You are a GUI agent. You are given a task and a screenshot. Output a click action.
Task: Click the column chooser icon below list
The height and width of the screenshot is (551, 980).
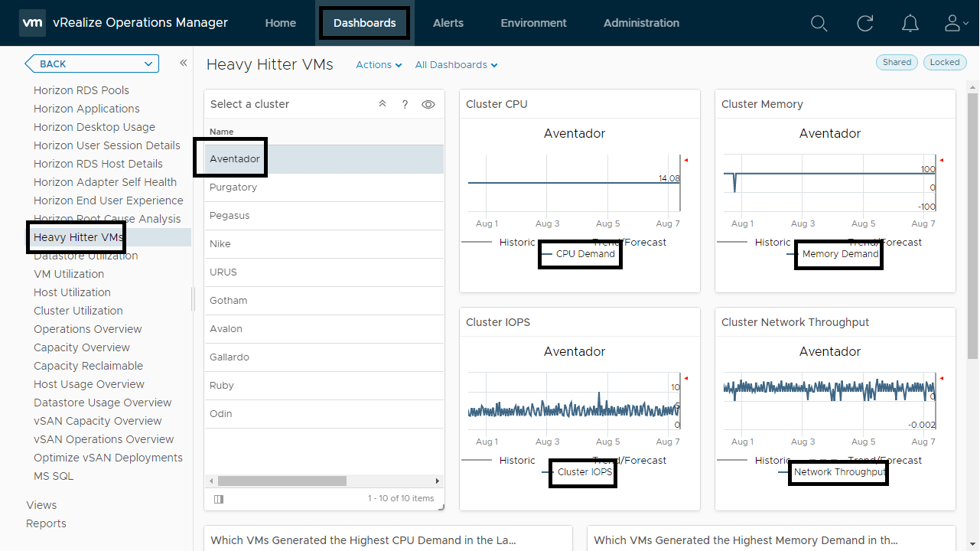(219, 499)
